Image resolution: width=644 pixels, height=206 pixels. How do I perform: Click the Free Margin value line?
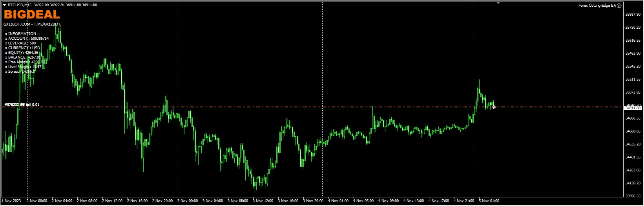(x=24, y=62)
